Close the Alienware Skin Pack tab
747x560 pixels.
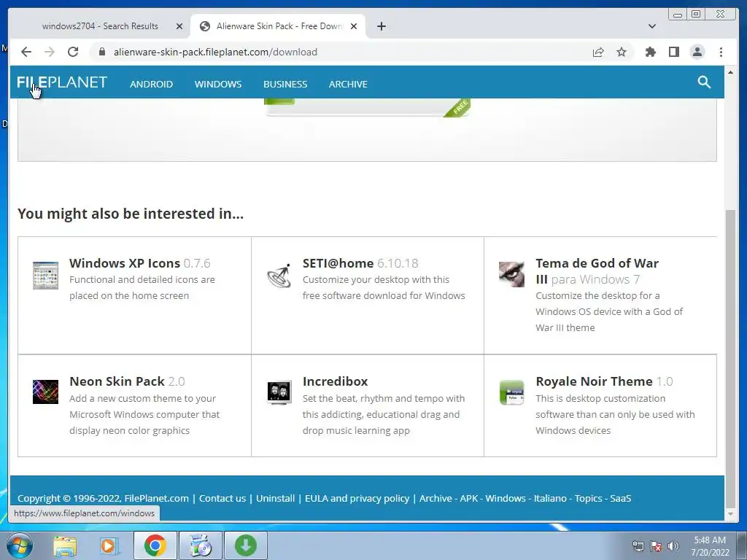(x=354, y=26)
